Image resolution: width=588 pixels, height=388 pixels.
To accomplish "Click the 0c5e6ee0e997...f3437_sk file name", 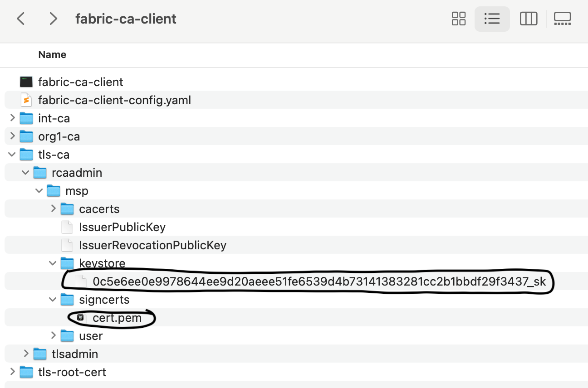I will point(319,281).
